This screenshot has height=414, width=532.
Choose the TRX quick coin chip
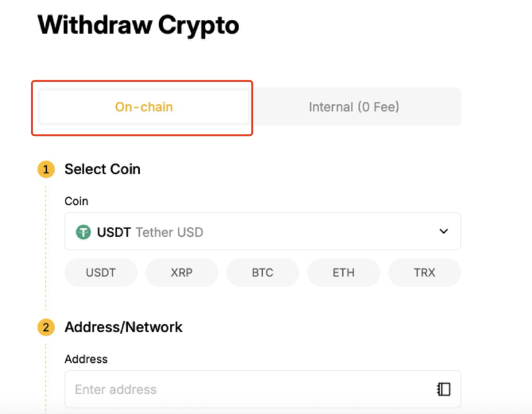click(424, 272)
